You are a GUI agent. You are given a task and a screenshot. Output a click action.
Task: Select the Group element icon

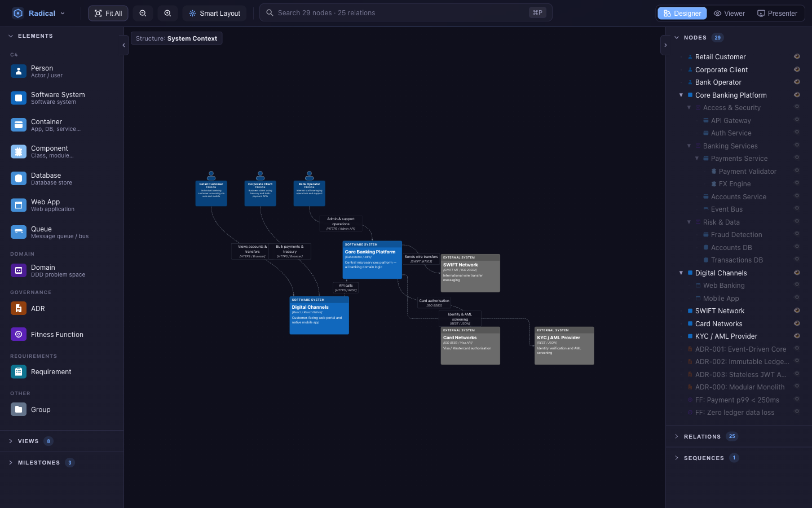[x=19, y=409]
